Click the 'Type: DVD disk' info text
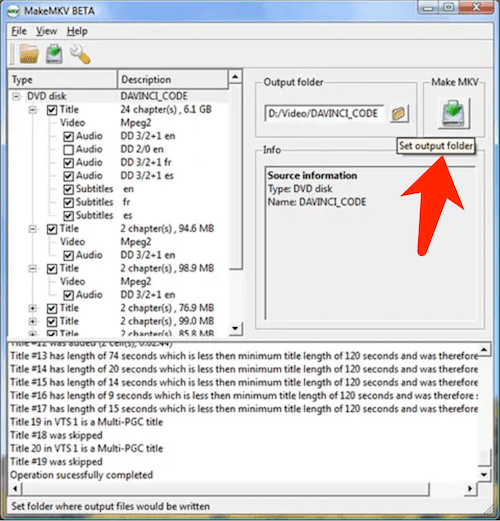Viewport: 500px width, 521px height. [x=300, y=189]
